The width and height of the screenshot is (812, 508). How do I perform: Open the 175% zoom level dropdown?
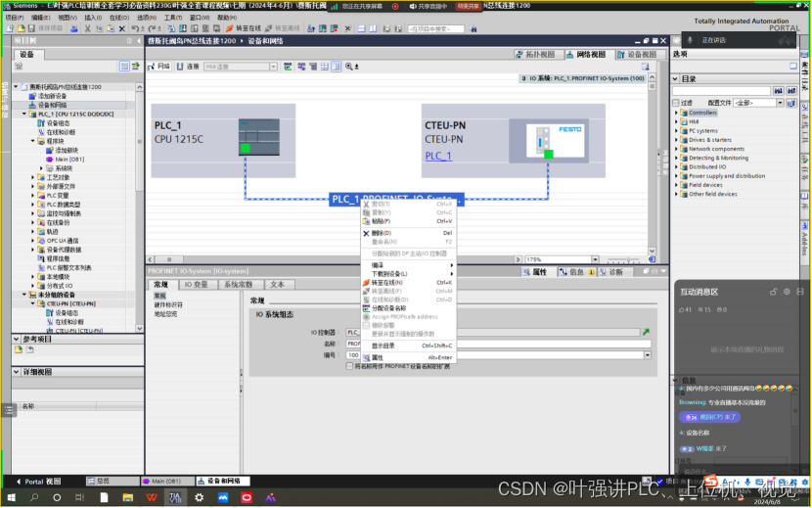point(595,259)
